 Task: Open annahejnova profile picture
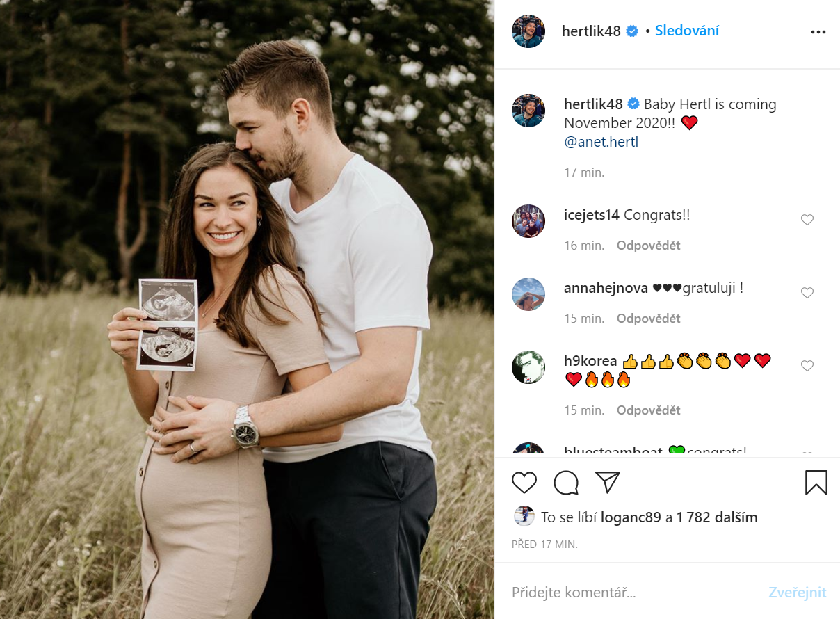click(528, 294)
